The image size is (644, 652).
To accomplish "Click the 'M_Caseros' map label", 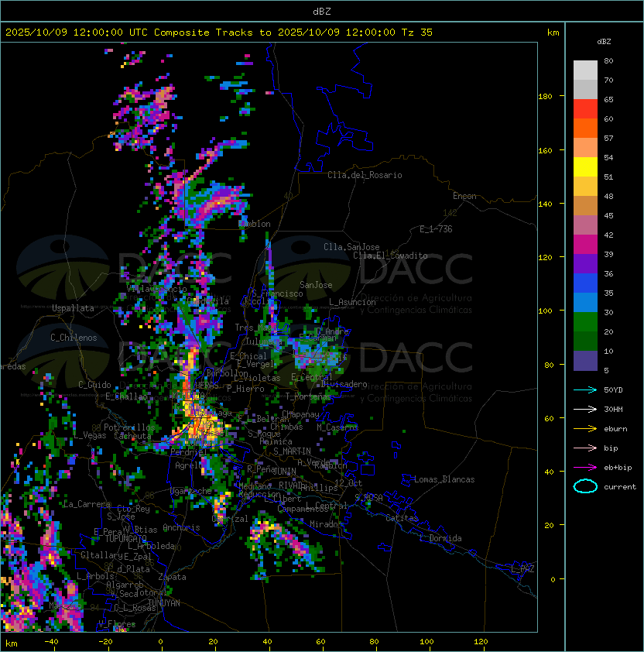I will click(x=337, y=427).
